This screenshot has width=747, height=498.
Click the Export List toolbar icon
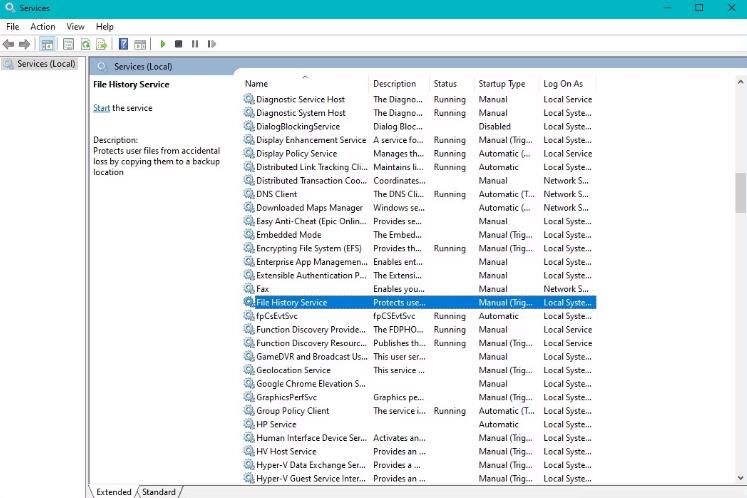(x=101, y=44)
